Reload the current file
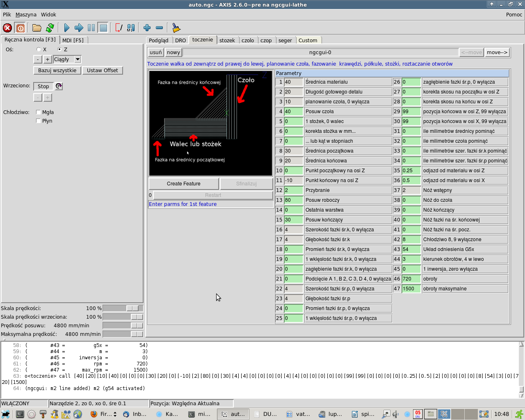This screenshot has width=525, height=420. click(x=50, y=28)
